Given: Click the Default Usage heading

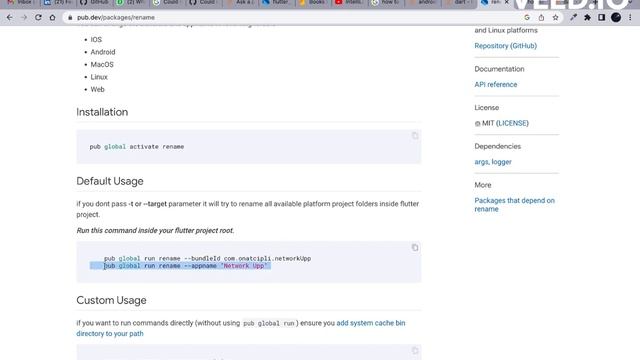Looking at the screenshot, I should click(x=110, y=181).
